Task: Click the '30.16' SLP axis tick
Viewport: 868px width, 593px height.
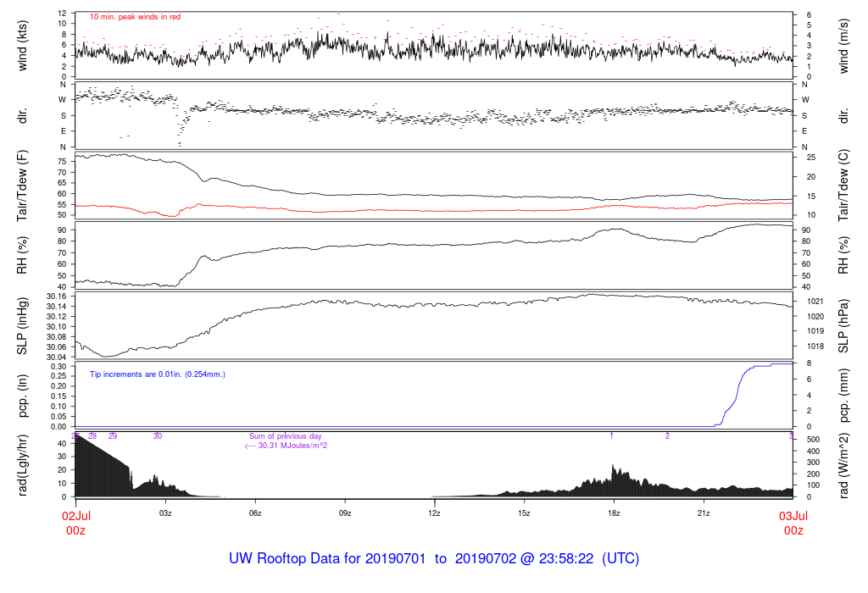Action: coord(57,296)
